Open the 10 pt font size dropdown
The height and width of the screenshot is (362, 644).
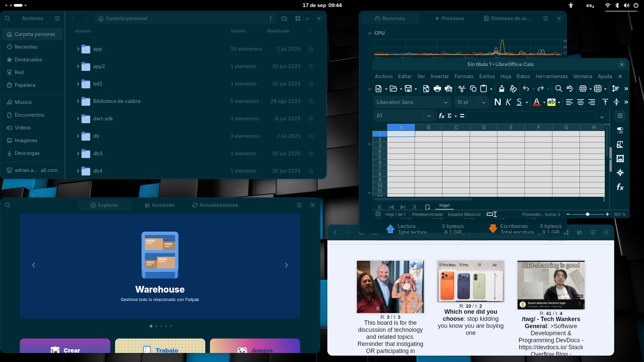tap(484, 102)
